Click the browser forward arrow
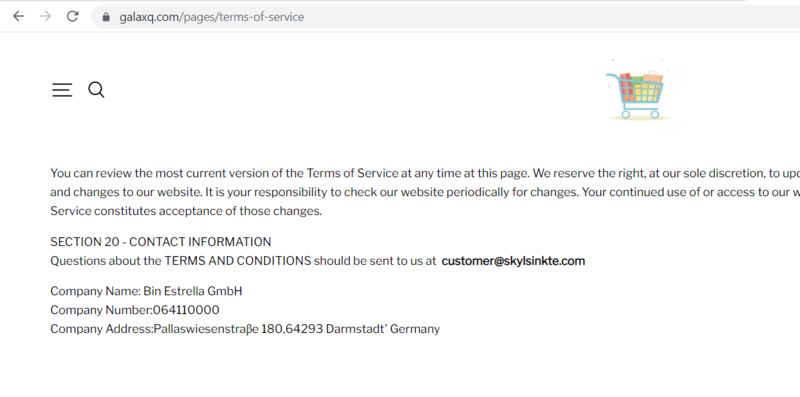800x397 pixels. point(45,16)
